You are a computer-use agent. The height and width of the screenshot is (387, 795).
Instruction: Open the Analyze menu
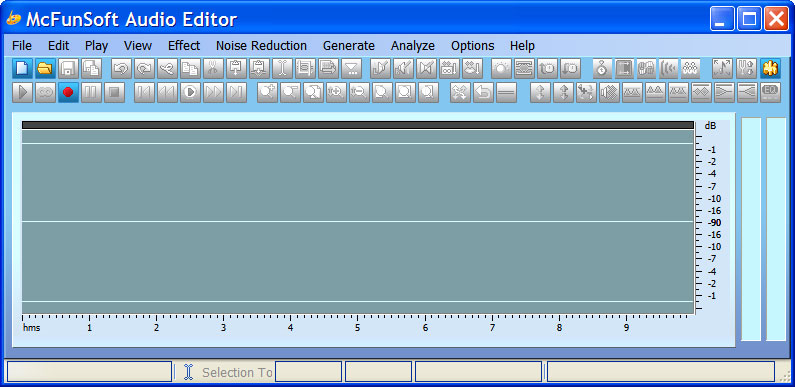[x=413, y=46]
